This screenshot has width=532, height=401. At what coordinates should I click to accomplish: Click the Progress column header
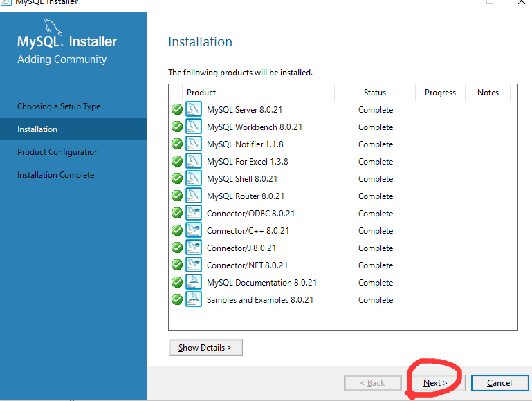click(x=441, y=93)
